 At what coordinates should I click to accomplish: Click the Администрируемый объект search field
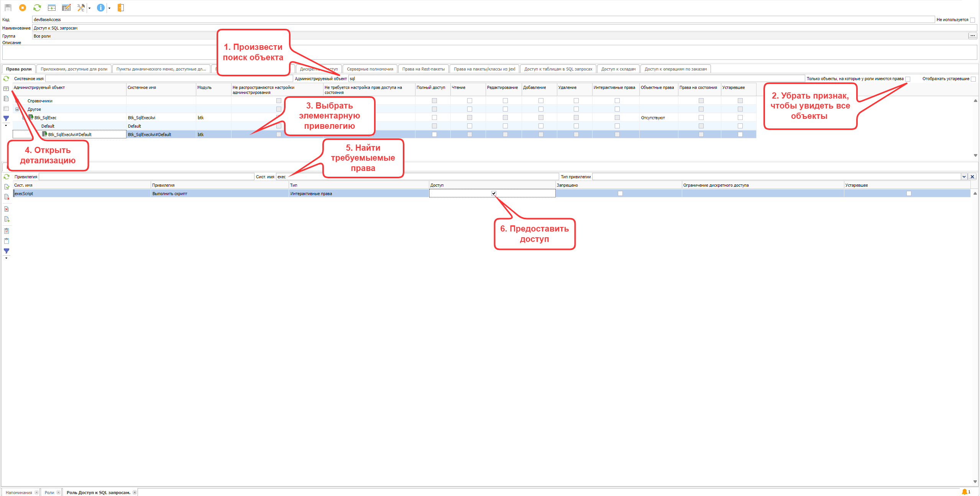[575, 79]
